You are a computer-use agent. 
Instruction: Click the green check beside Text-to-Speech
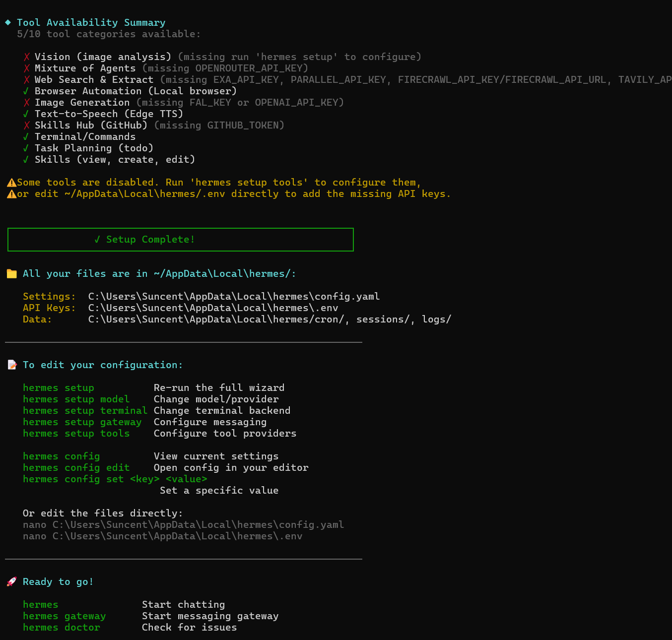(x=26, y=114)
